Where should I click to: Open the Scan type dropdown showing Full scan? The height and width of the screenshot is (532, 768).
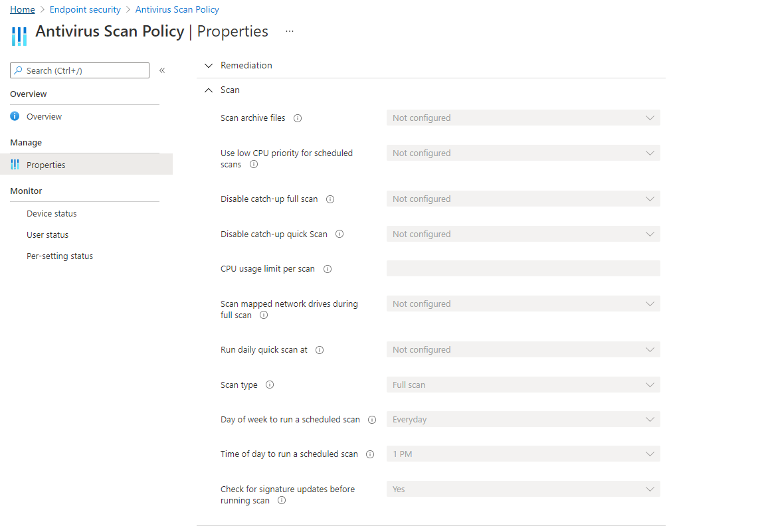click(x=523, y=385)
